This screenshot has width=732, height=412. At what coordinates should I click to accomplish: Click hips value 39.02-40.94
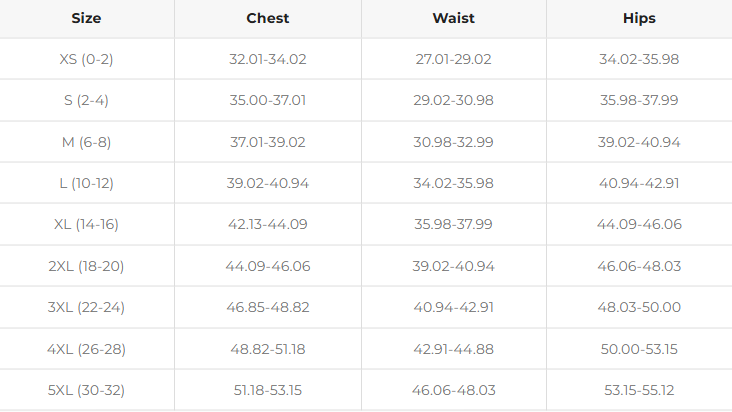pyautogui.click(x=639, y=142)
